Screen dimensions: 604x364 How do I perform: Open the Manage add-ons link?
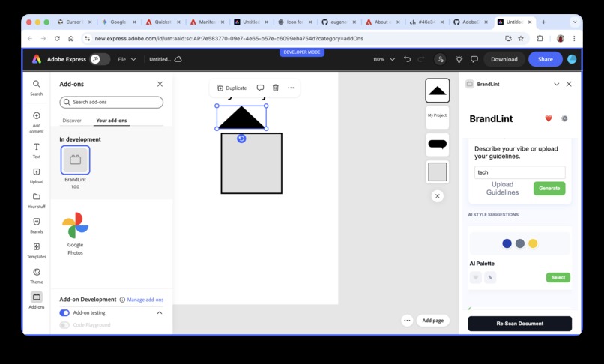pyautogui.click(x=145, y=300)
